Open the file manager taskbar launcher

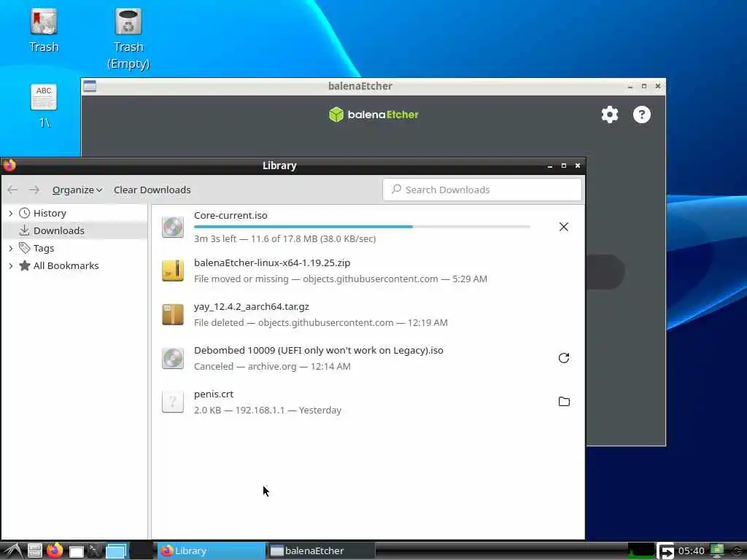tap(34, 551)
